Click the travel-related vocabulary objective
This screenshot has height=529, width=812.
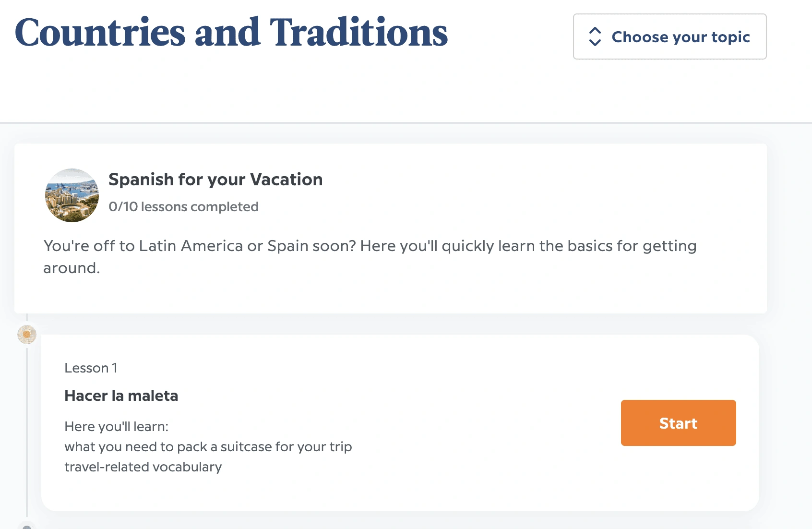[x=143, y=467]
